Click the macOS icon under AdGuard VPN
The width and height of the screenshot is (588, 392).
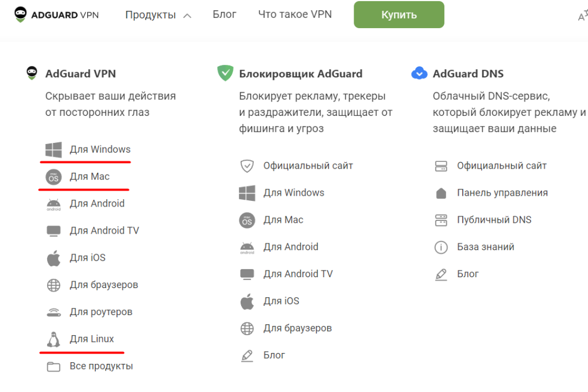click(x=53, y=177)
